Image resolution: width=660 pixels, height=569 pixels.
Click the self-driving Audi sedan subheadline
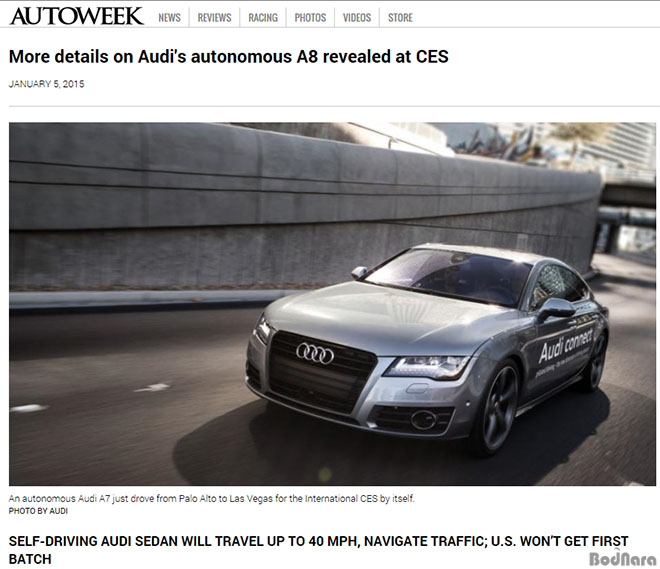click(x=318, y=550)
